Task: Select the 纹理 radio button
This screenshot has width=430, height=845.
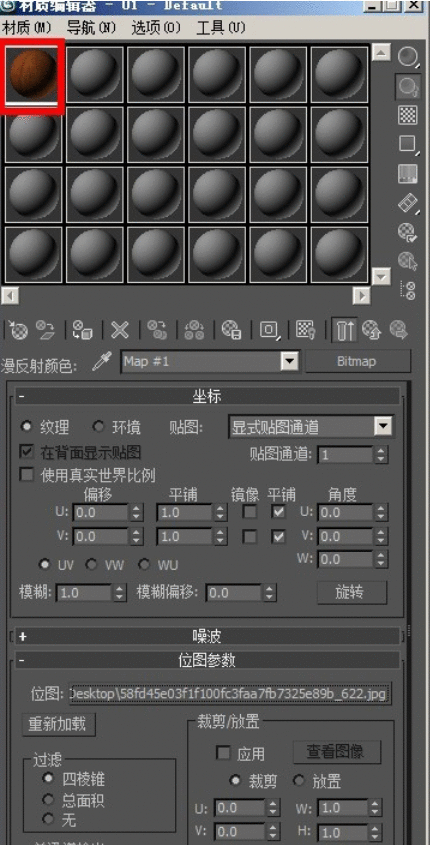Action: tap(26, 427)
